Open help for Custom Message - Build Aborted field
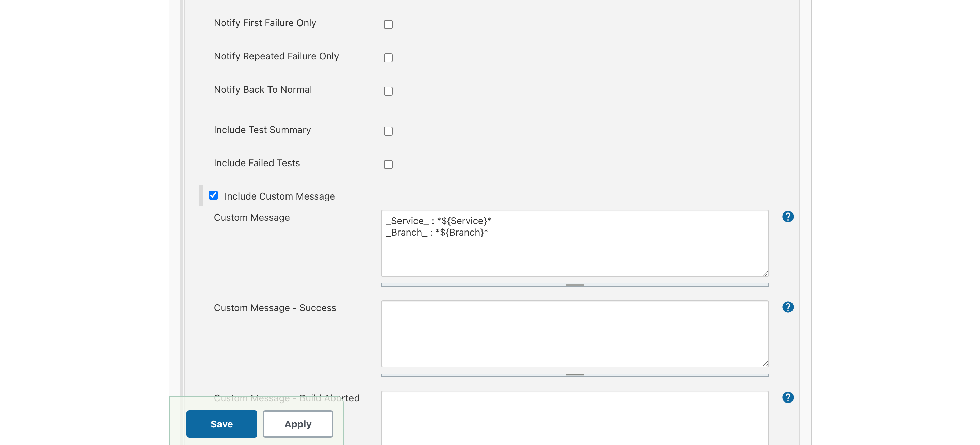Viewport: 980px width, 445px height. (x=788, y=397)
